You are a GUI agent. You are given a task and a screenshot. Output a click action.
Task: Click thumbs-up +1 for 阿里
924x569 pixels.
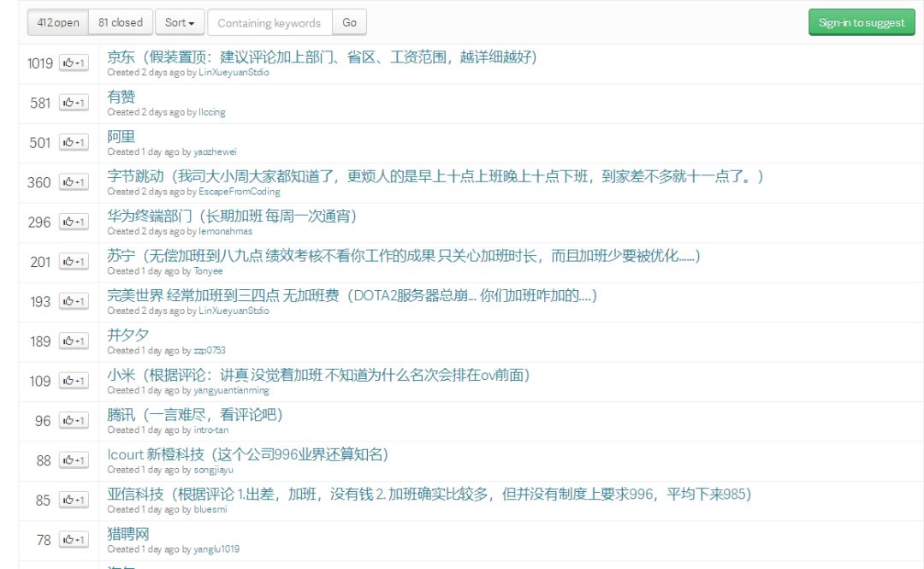tap(74, 142)
